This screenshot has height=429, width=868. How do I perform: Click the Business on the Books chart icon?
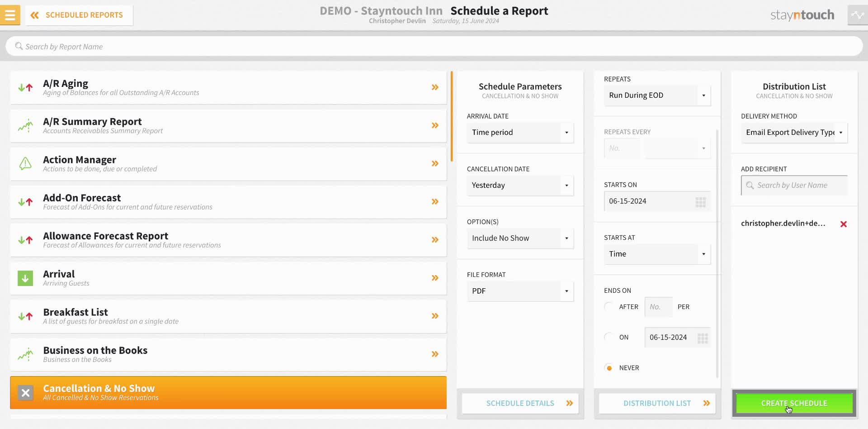pyautogui.click(x=25, y=354)
